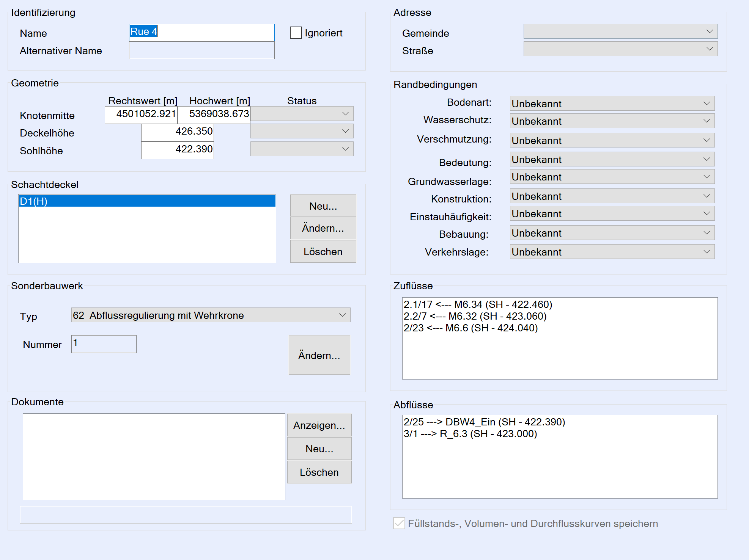Click Löschen button in Dokumente section
749x560 pixels.
coord(319,472)
